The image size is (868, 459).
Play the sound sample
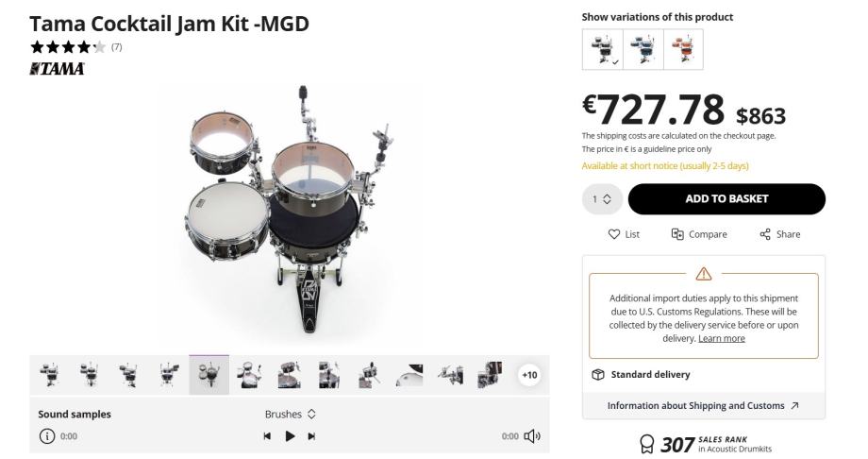pos(291,436)
